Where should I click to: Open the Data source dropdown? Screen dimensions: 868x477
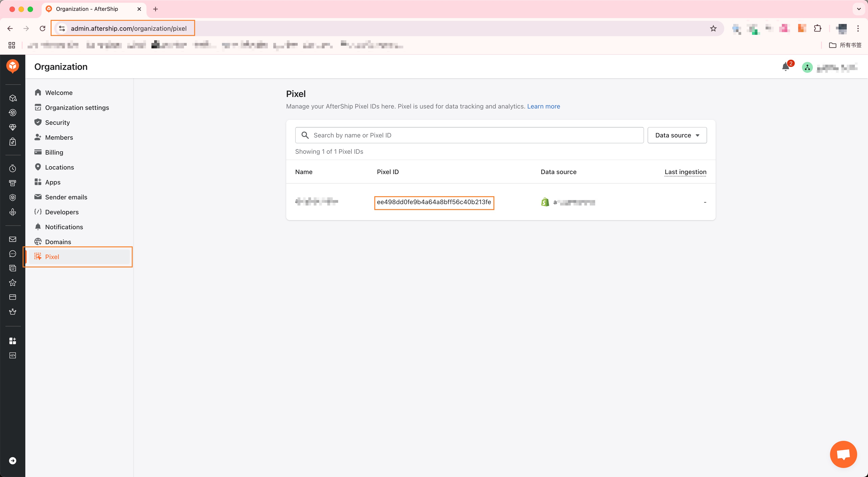point(677,135)
